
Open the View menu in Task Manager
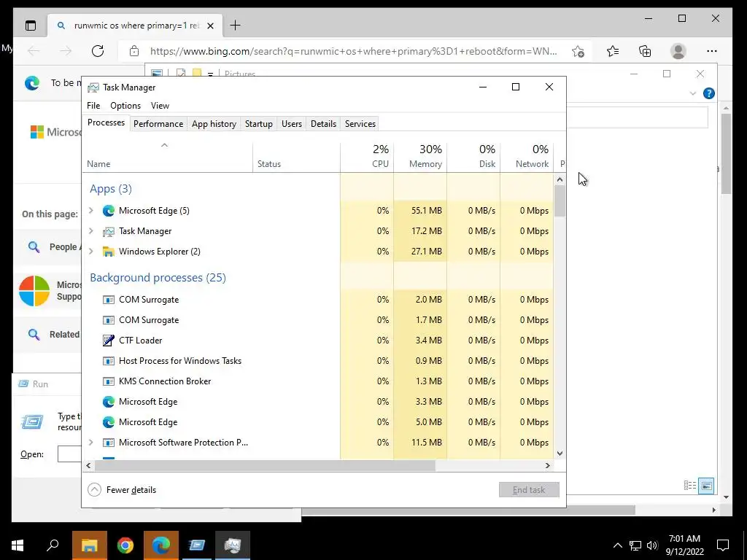tap(160, 106)
